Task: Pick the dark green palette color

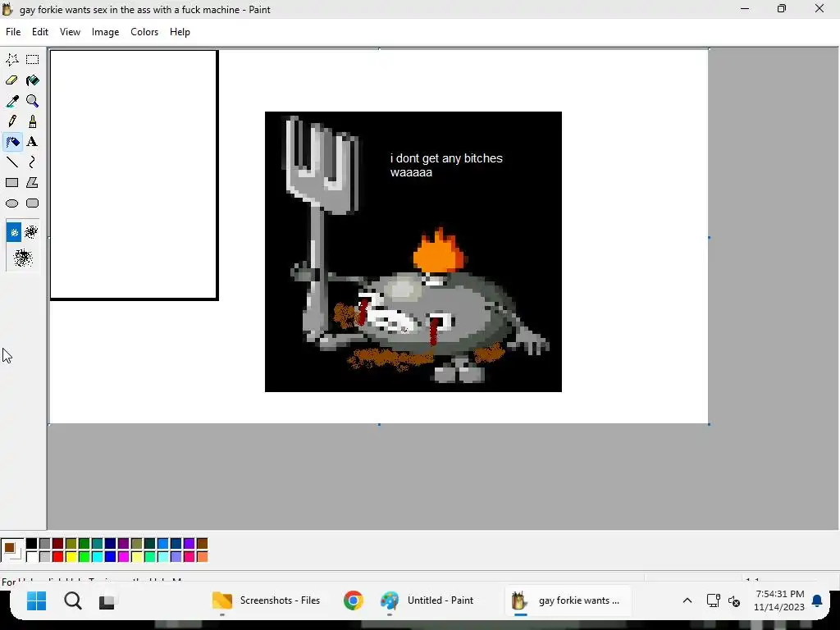Action: pyautogui.click(x=84, y=544)
